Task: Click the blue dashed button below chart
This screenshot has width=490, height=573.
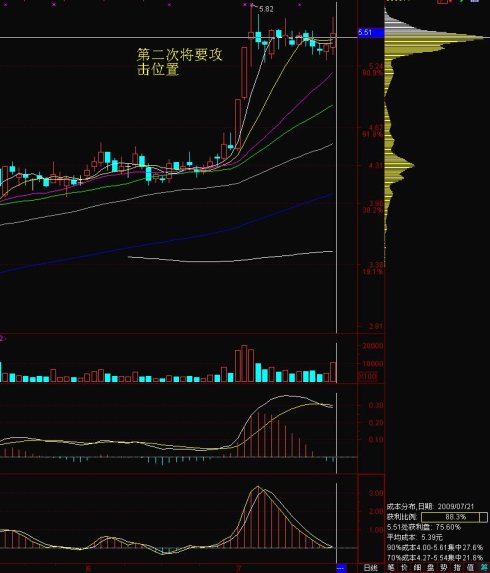Action: pyautogui.click(x=341, y=568)
